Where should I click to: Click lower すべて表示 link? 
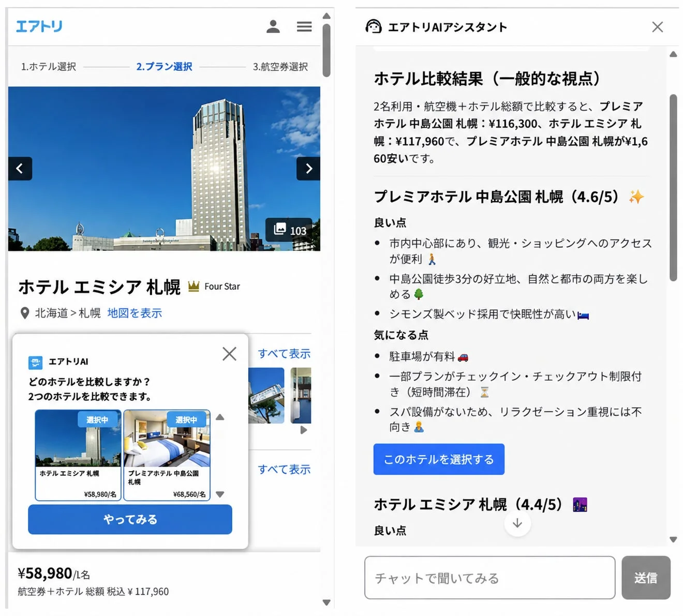[x=285, y=470]
